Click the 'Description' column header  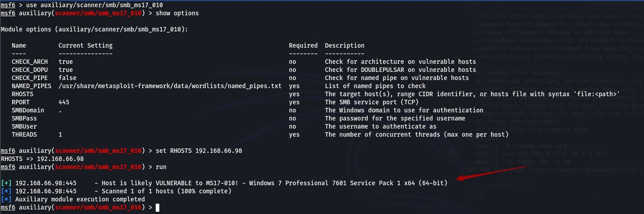(345, 45)
